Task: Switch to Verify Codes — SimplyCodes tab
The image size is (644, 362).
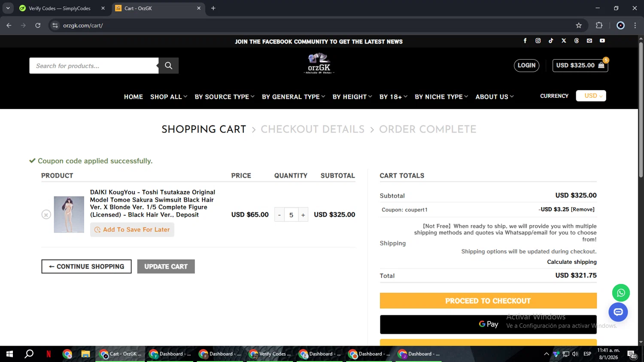Action: coord(60,8)
